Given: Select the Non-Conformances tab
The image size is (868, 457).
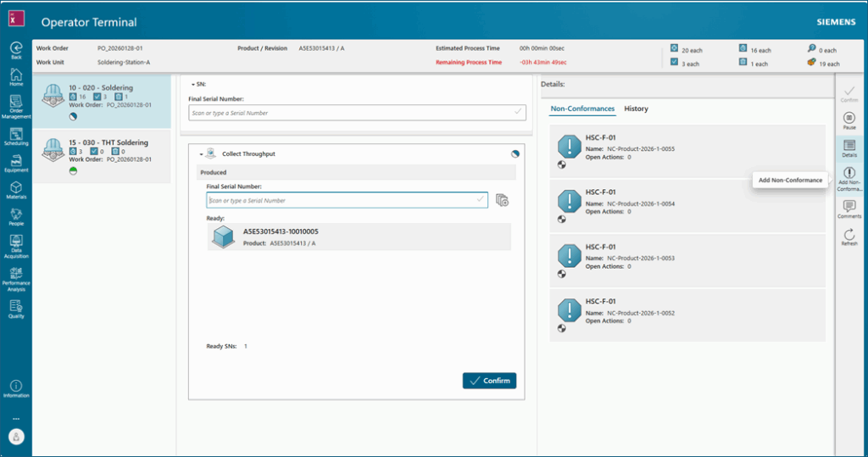Looking at the screenshot, I should [x=582, y=109].
